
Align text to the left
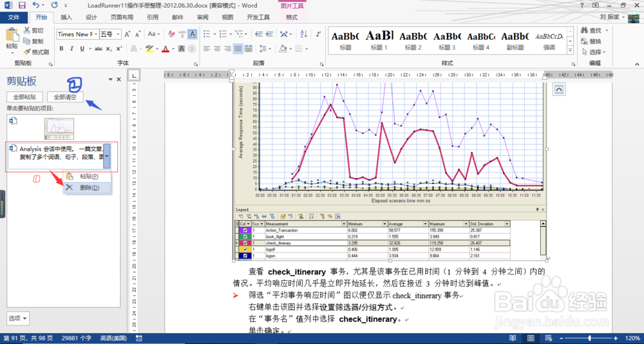pyautogui.click(x=207, y=49)
